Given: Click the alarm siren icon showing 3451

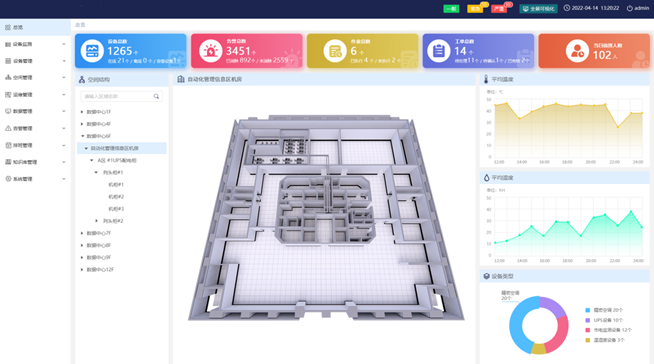Looking at the screenshot, I should [210, 51].
